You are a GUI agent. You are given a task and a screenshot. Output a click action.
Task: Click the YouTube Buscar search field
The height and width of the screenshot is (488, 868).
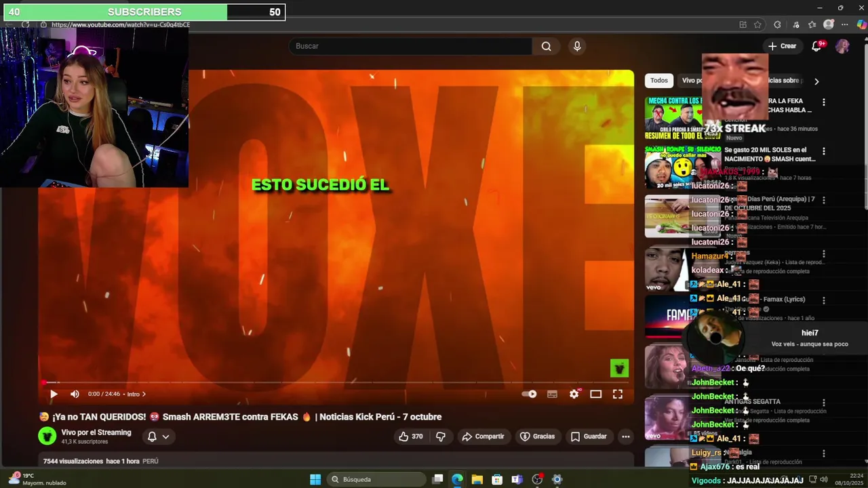point(411,46)
